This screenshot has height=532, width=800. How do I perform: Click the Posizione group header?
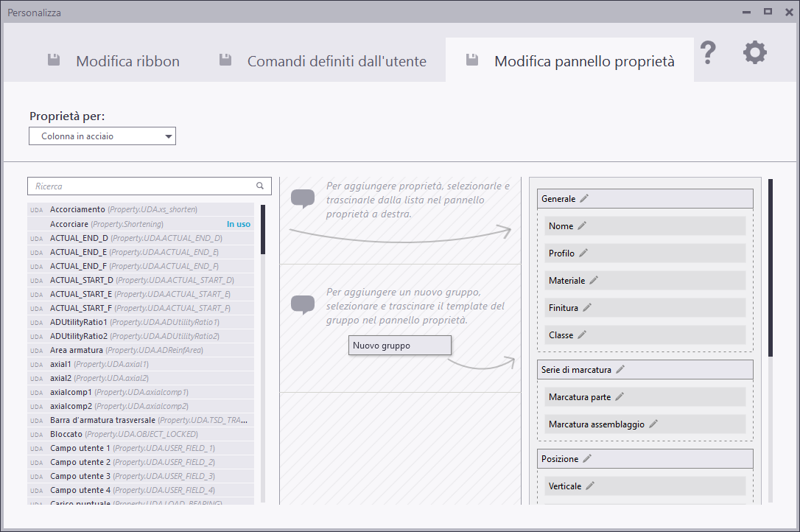[645, 458]
